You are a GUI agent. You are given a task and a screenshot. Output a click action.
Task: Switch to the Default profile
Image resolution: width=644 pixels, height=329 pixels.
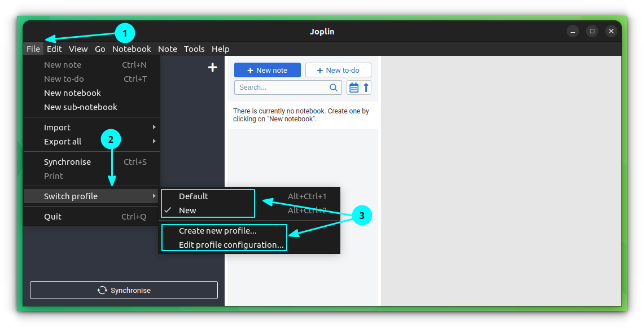[x=194, y=196]
